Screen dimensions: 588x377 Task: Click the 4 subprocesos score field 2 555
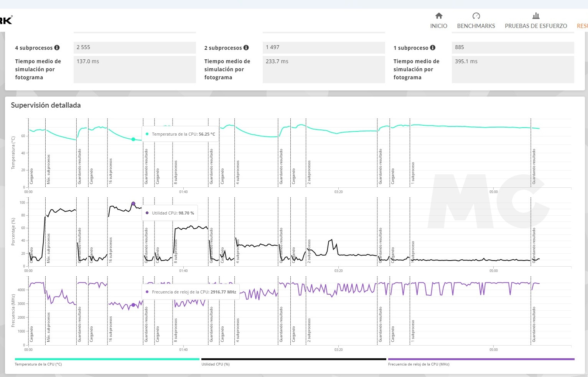(135, 48)
